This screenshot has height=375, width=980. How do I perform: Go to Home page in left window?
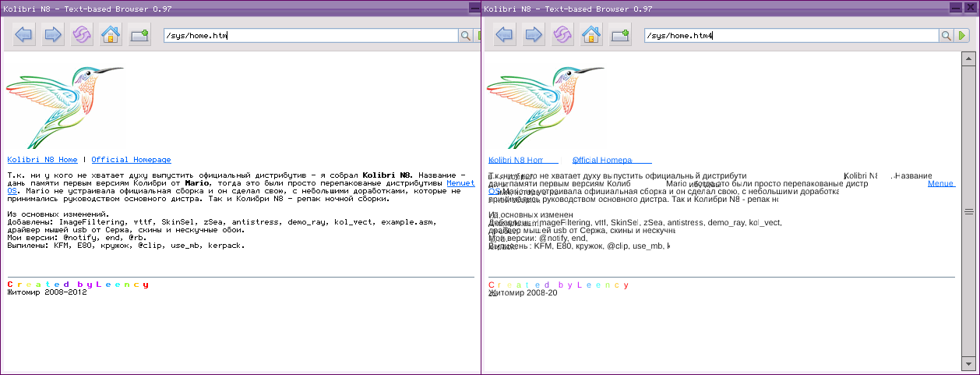[x=111, y=35]
